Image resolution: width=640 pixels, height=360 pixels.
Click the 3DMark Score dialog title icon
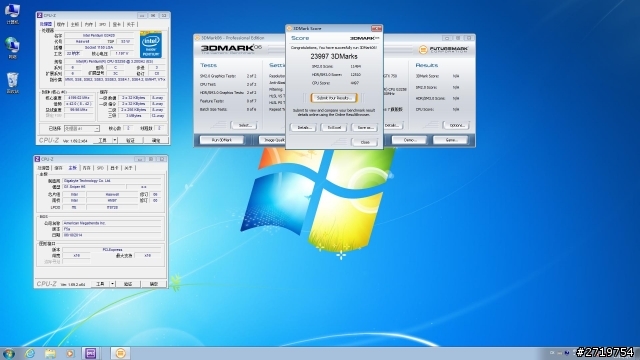click(289, 29)
